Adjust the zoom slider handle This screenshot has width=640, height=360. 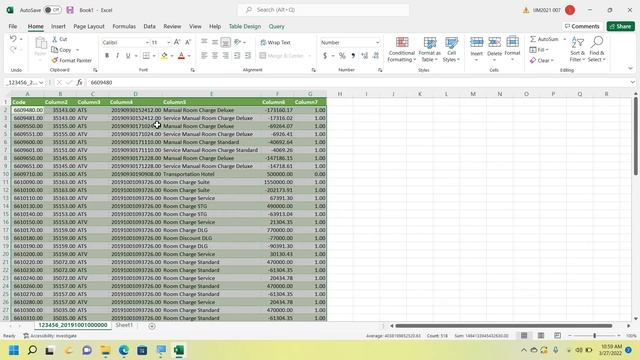[x=595, y=336]
